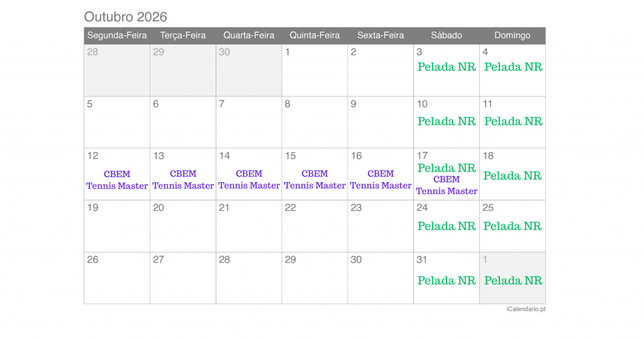
Task: Open Pelada NR event on October 18
Action: (x=512, y=176)
